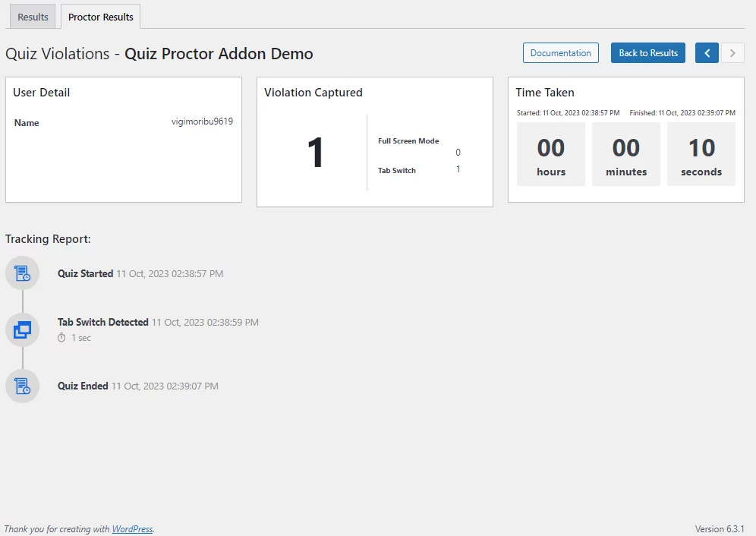Screen dimensions: 756x536
Task: Select the Proctor Results tab
Action: (101, 17)
